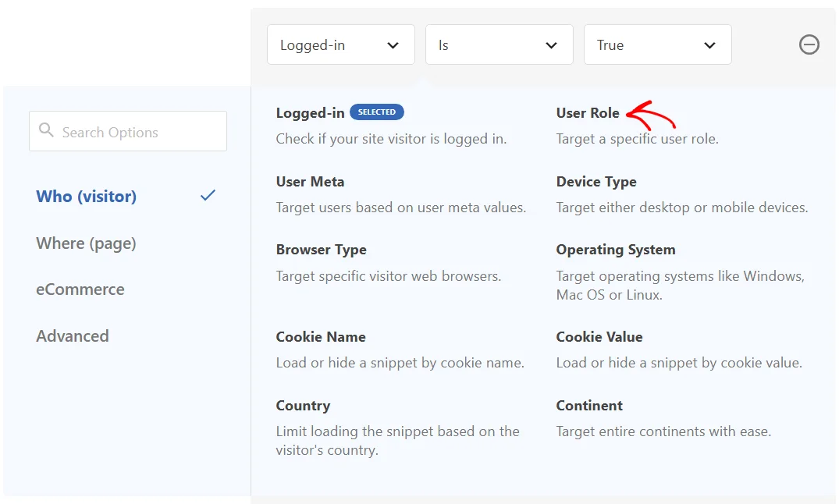The image size is (839, 504).
Task: Click the checkmark beside Who (visitor)
Action: [208, 195]
